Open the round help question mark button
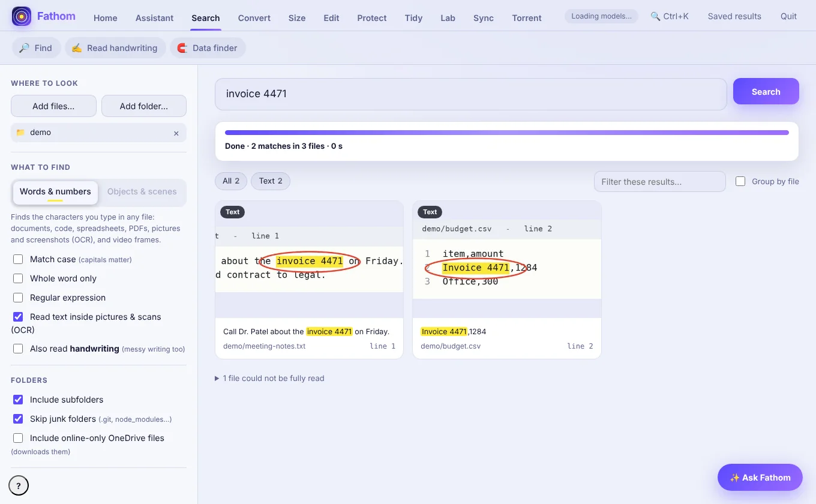This screenshot has width=816, height=504. 19,485
